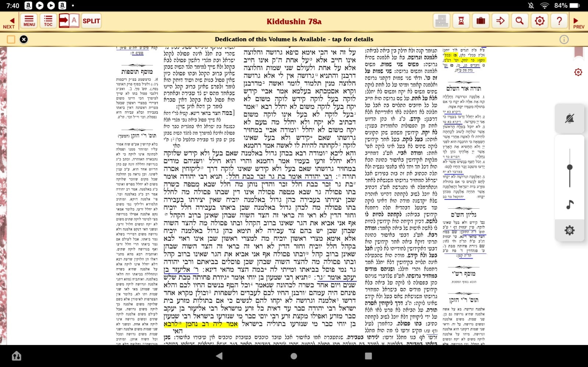Dismiss the dedication banner with X
The width and height of the screenshot is (588, 367).
tap(24, 39)
